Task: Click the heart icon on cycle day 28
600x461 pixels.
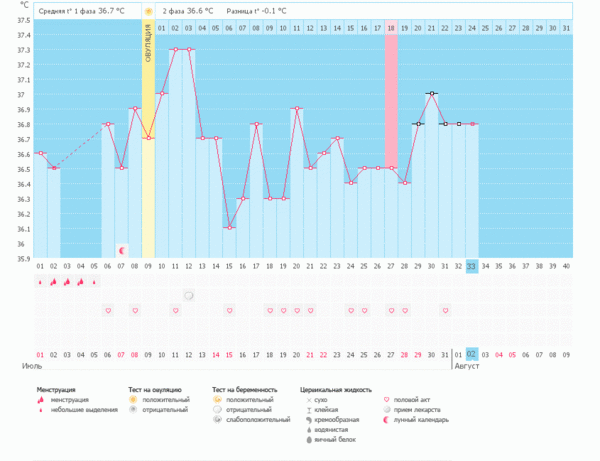Action: click(404, 311)
